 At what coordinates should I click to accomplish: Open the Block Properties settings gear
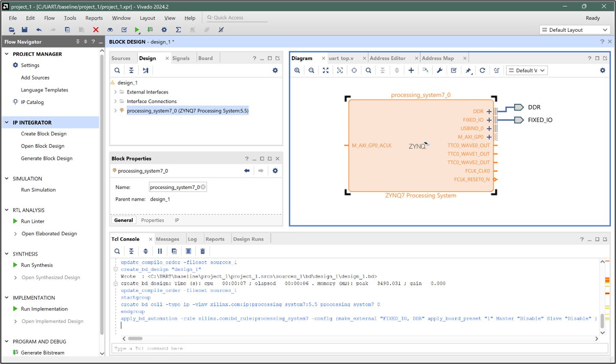tap(275, 171)
